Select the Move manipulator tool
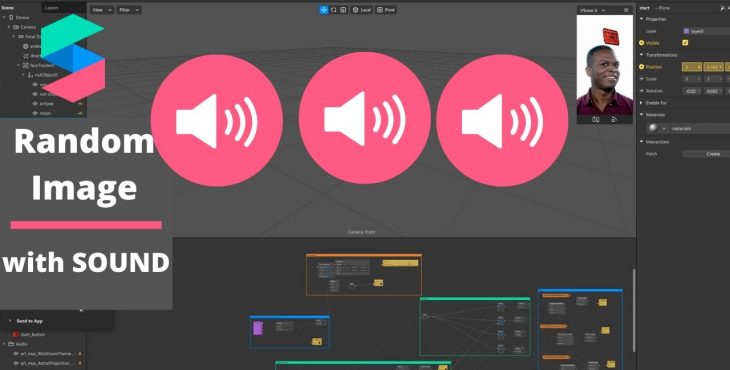This screenshot has width=730, height=370. click(x=324, y=10)
